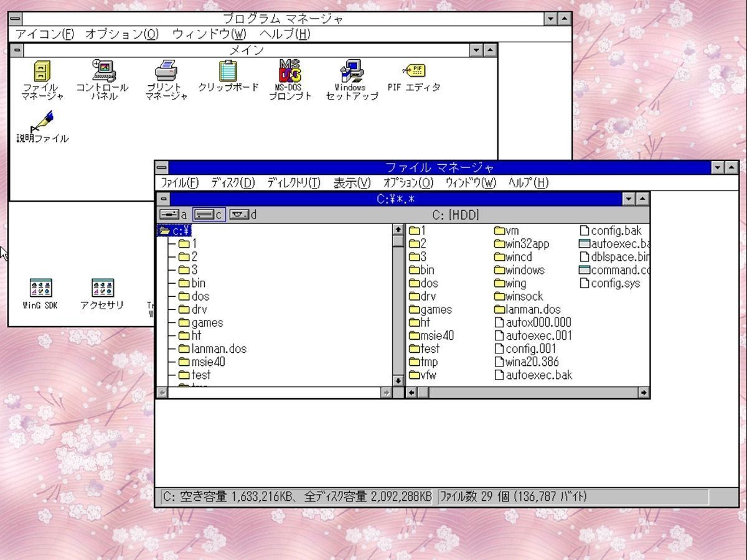The height and width of the screenshot is (560, 747).
Task: Click the file list horizontal scroll thumb
Action: [423, 393]
